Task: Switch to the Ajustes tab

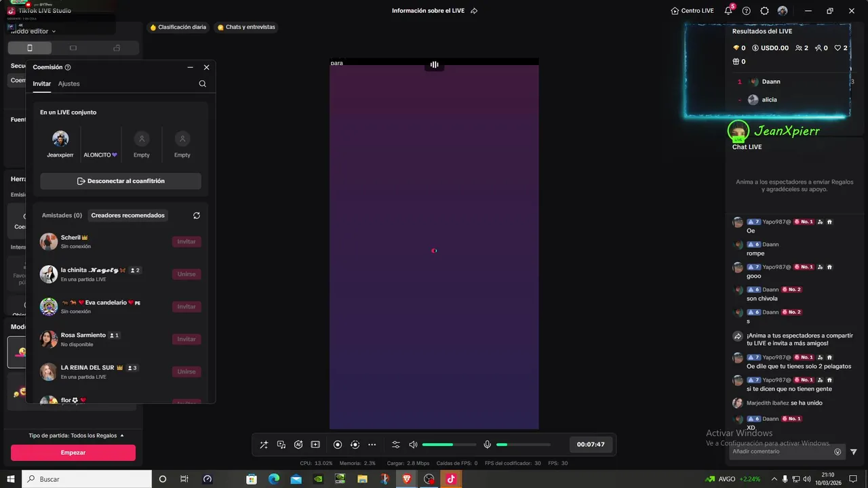Action: (x=68, y=84)
